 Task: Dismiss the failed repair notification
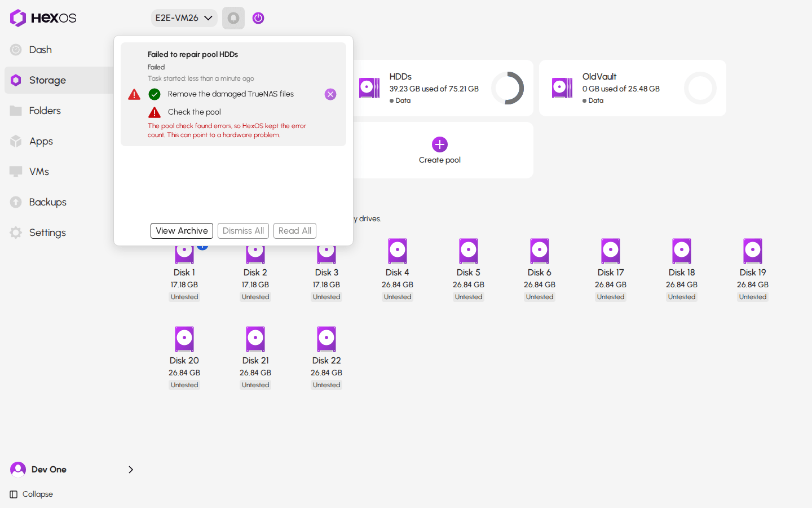(330, 94)
